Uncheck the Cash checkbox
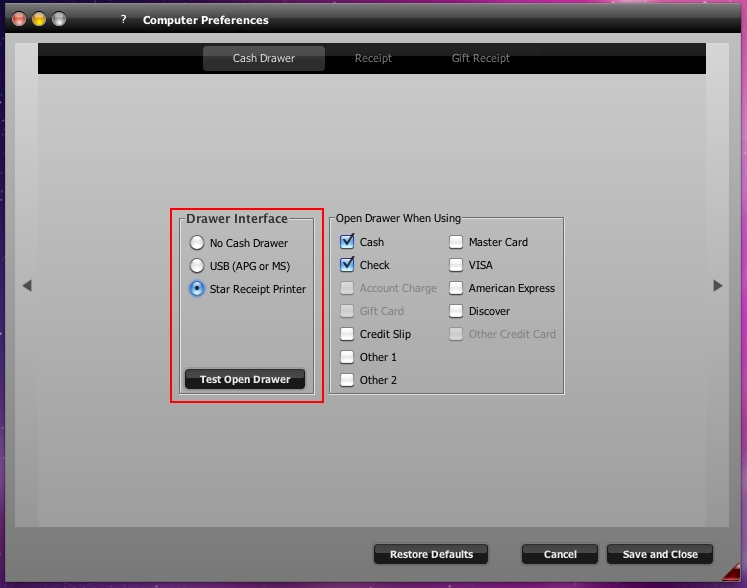Viewport: 747px width, 588px height. [x=347, y=242]
